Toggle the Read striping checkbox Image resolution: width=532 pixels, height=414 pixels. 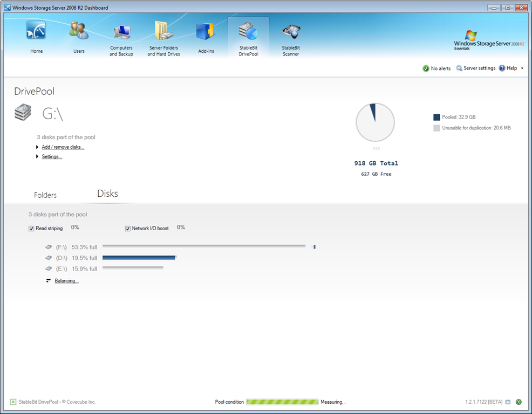tap(31, 229)
